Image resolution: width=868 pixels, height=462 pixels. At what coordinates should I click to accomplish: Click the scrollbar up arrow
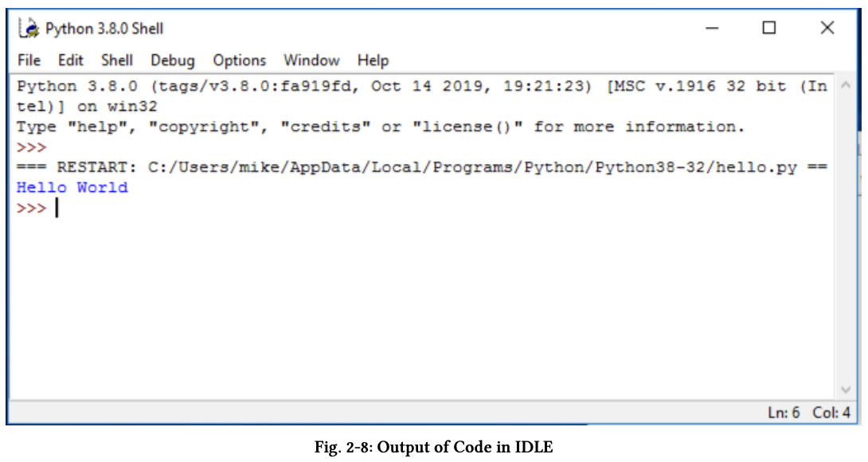(x=845, y=87)
